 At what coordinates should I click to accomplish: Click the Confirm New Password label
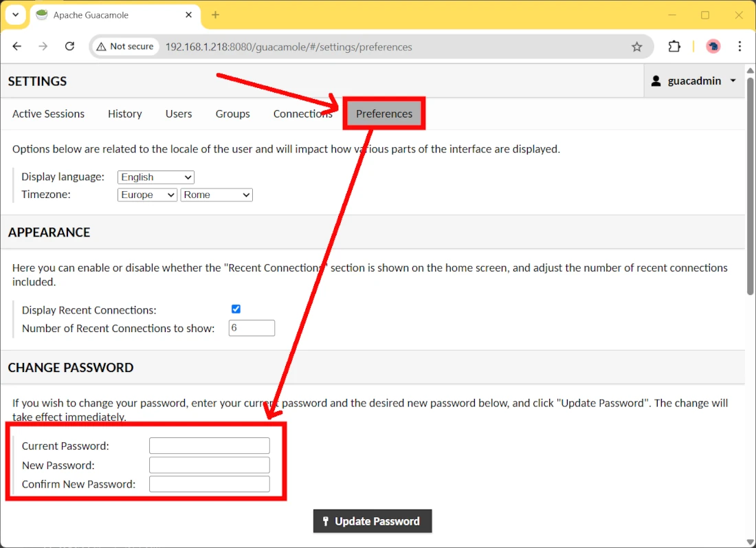pyautogui.click(x=78, y=484)
